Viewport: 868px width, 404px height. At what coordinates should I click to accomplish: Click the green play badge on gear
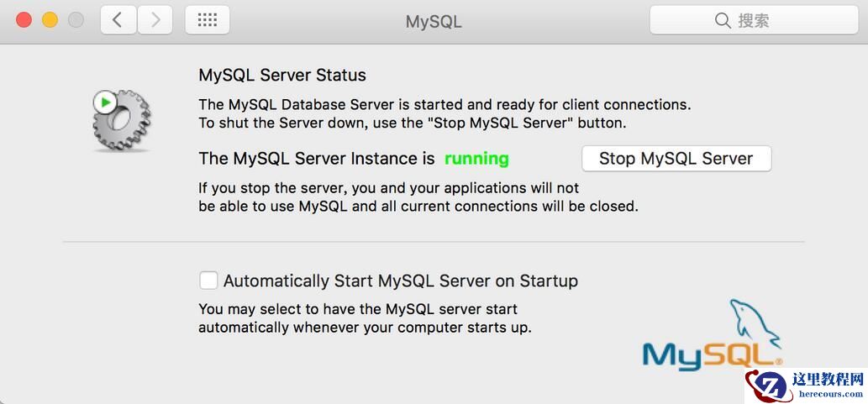(x=105, y=102)
